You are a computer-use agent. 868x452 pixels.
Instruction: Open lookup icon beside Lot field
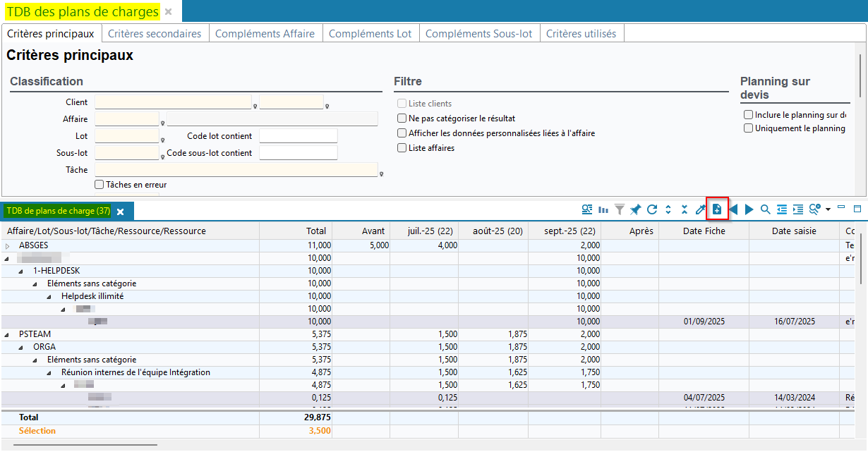click(162, 140)
